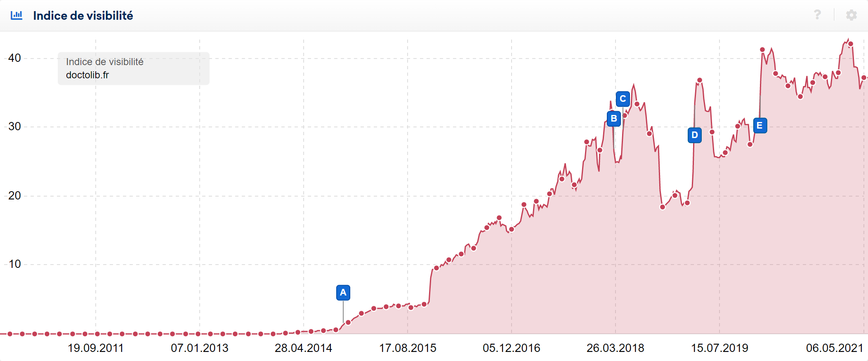Select event pin B on the chart
Image resolution: width=868 pixels, height=361 pixels.
[x=614, y=119]
